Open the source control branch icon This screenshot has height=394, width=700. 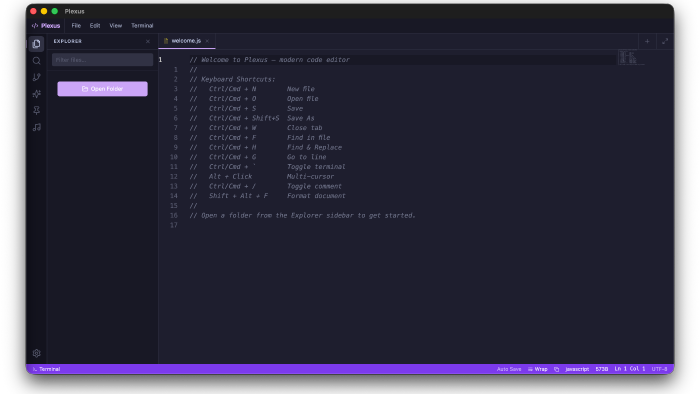click(x=37, y=77)
